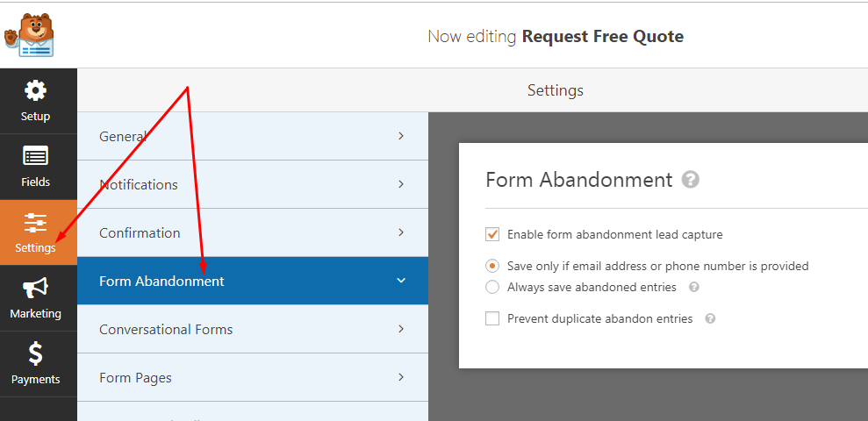Click help icon next to Prevent duplicate abandon entries
Screen dimensions: 868x421
pos(710,319)
